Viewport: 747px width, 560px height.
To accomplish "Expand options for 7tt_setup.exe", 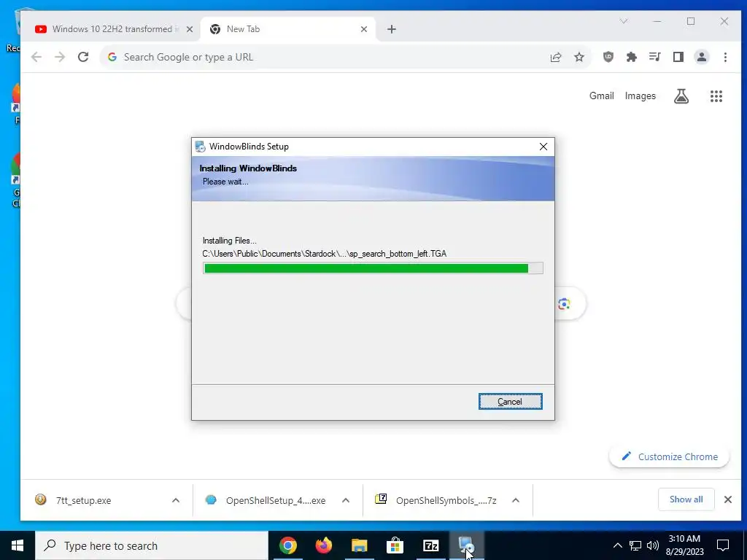I will 176,500.
